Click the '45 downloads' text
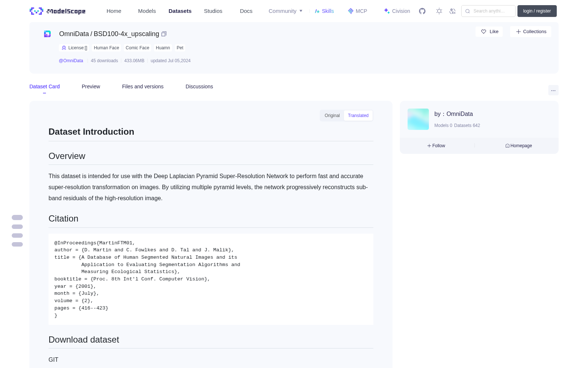The height and width of the screenshot is (368, 588). (104, 61)
